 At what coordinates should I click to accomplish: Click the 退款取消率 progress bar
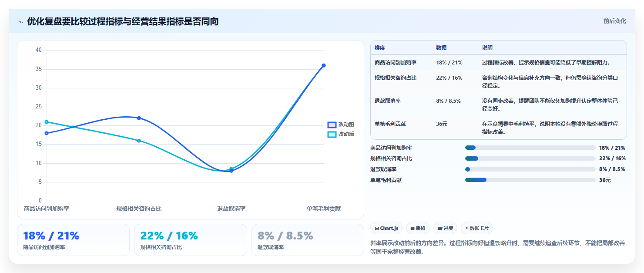click(530, 169)
